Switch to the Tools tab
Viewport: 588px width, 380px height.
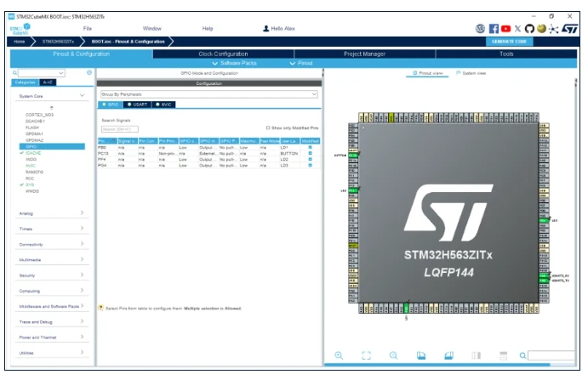pos(506,54)
